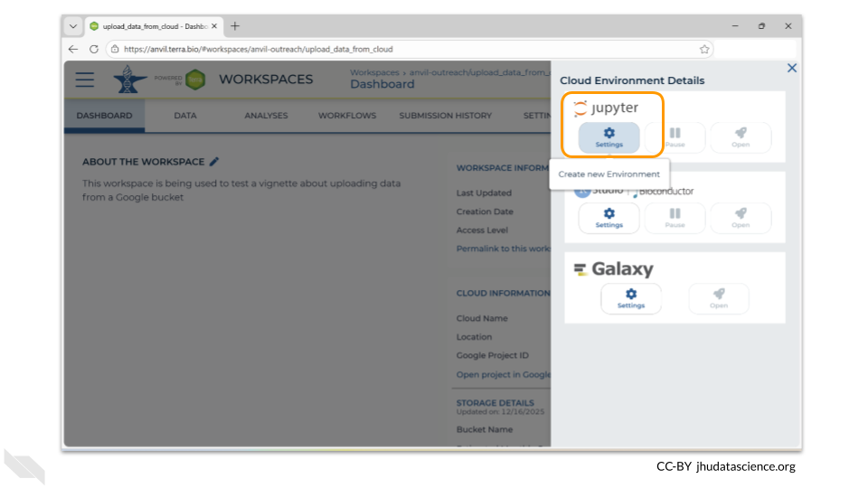Close the upload_data_from_cloud browser tab
This screenshot has width=868, height=488.
coord(214,26)
